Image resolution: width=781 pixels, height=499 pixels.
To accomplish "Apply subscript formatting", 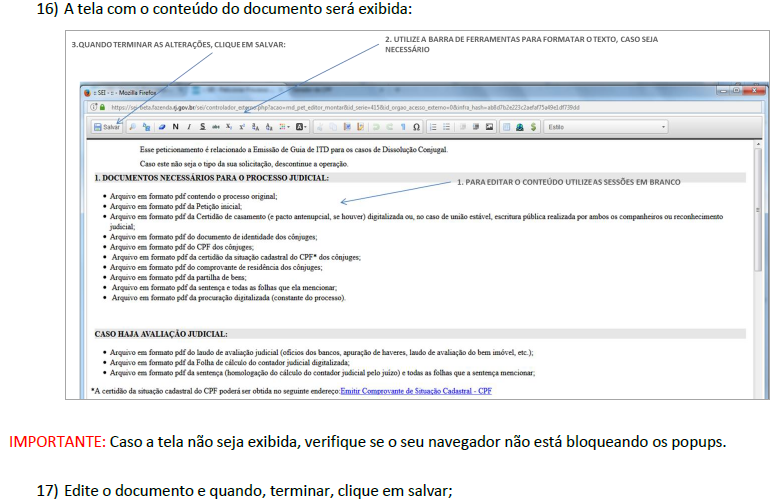I will (228, 127).
